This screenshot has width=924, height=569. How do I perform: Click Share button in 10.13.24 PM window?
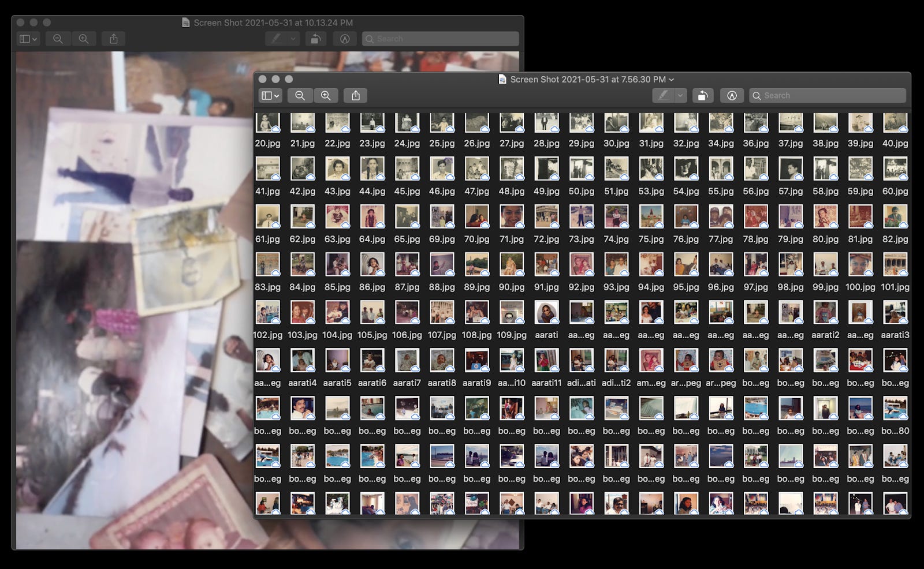114,39
